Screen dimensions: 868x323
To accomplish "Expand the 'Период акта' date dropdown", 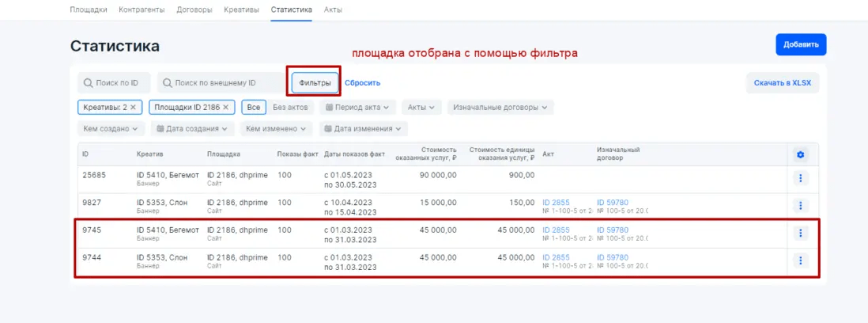I will coord(357,107).
